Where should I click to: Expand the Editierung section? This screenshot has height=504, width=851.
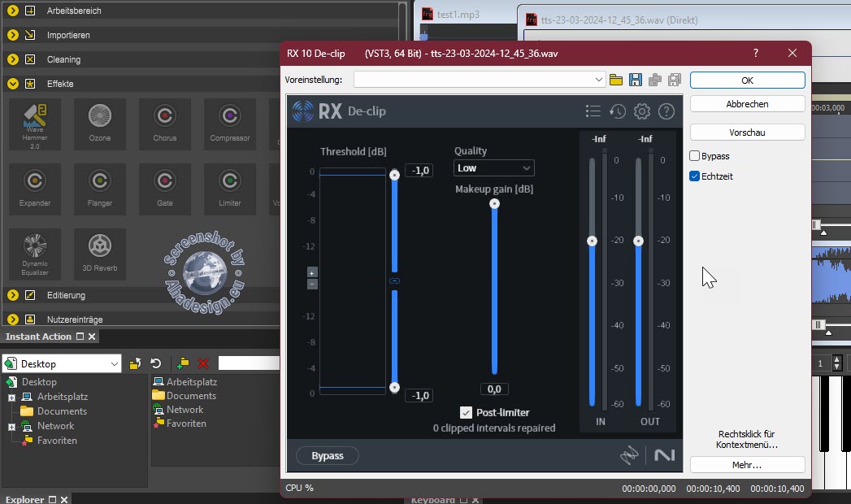pos(13,295)
